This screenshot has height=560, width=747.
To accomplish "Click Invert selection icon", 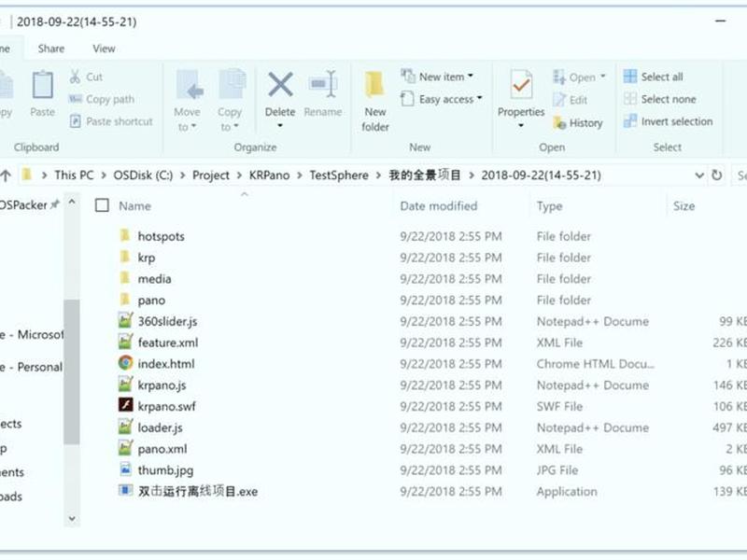I will 629,121.
